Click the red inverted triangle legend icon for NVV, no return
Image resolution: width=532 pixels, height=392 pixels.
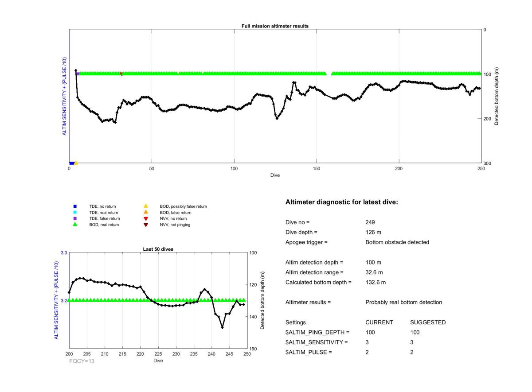[145, 219]
